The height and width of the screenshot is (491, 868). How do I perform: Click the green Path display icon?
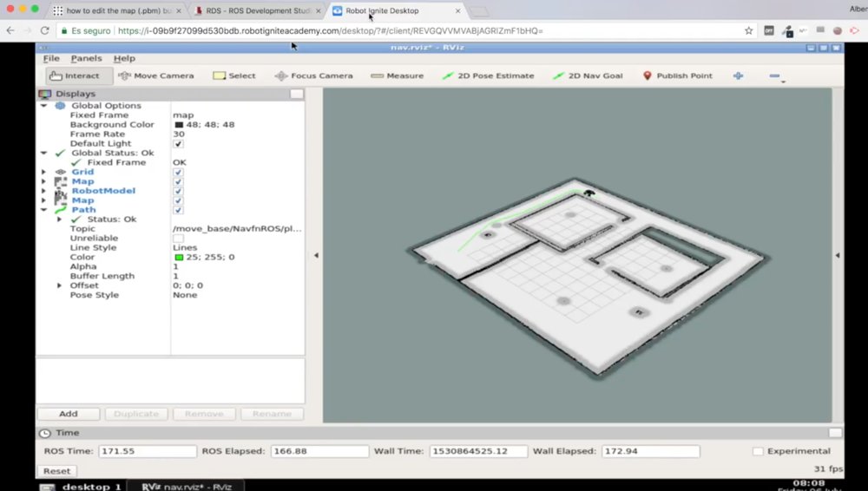point(61,210)
